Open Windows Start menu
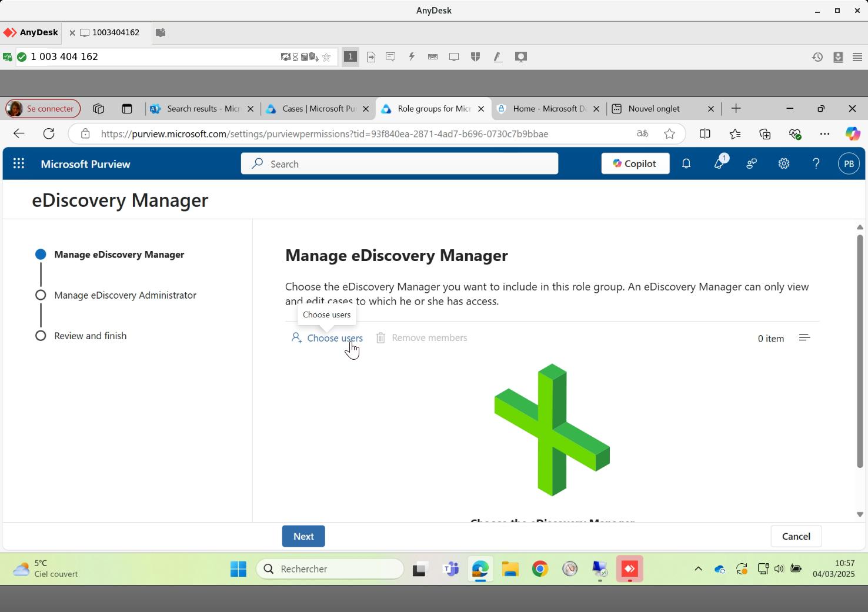The image size is (868, 612). 238,569
